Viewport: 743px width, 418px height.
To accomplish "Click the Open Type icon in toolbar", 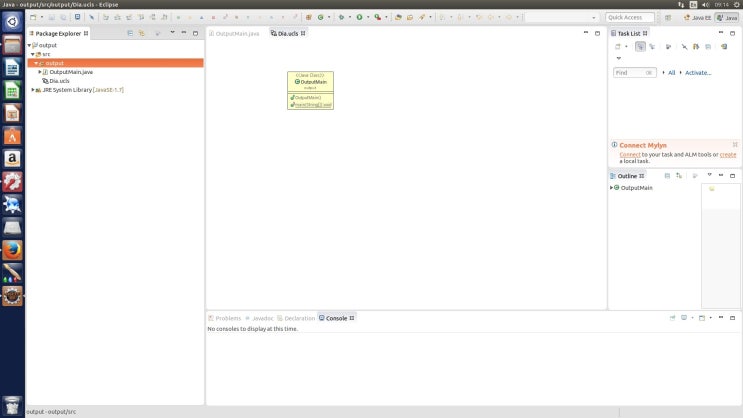I will tap(398, 17).
